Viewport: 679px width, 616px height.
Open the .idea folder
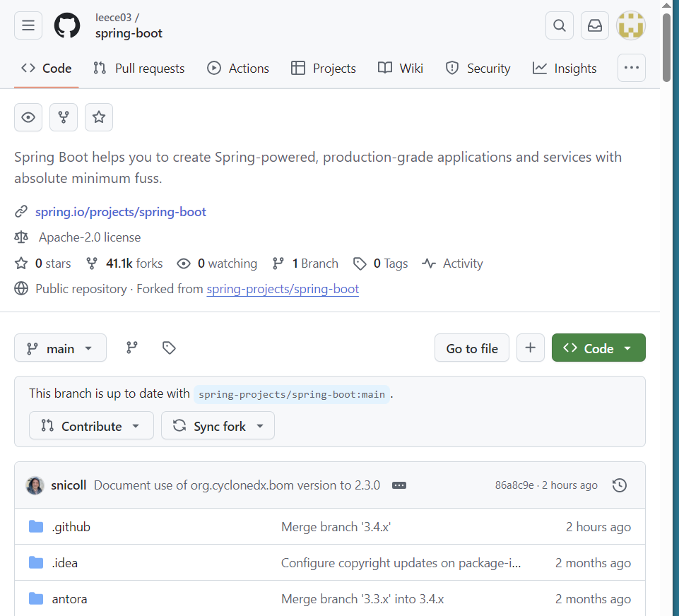click(x=65, y=563)
